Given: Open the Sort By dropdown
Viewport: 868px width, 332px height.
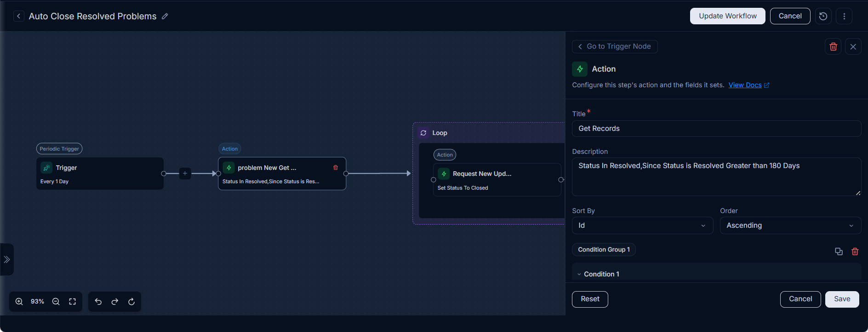Looking at the screenshot, I should tap(642, 225).
